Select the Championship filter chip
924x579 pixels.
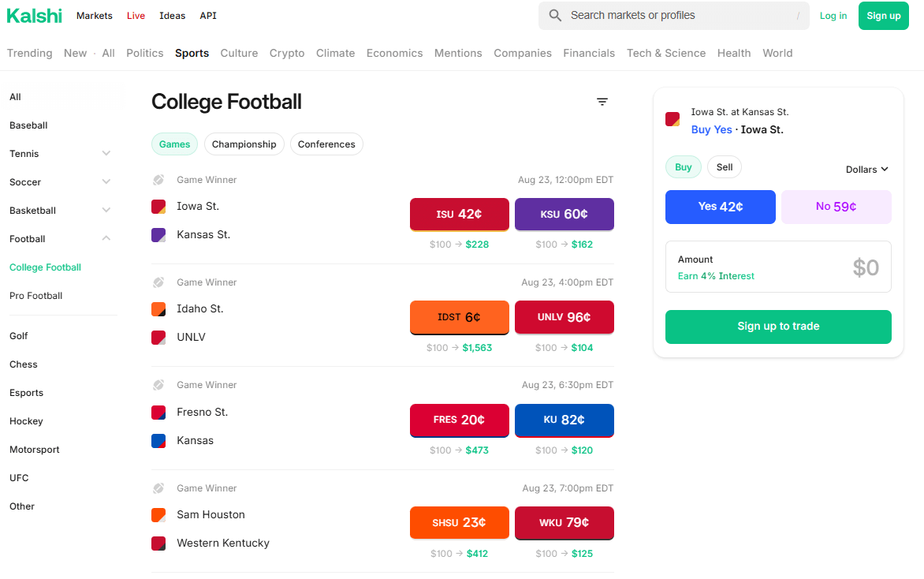click(x=244, y=144)
